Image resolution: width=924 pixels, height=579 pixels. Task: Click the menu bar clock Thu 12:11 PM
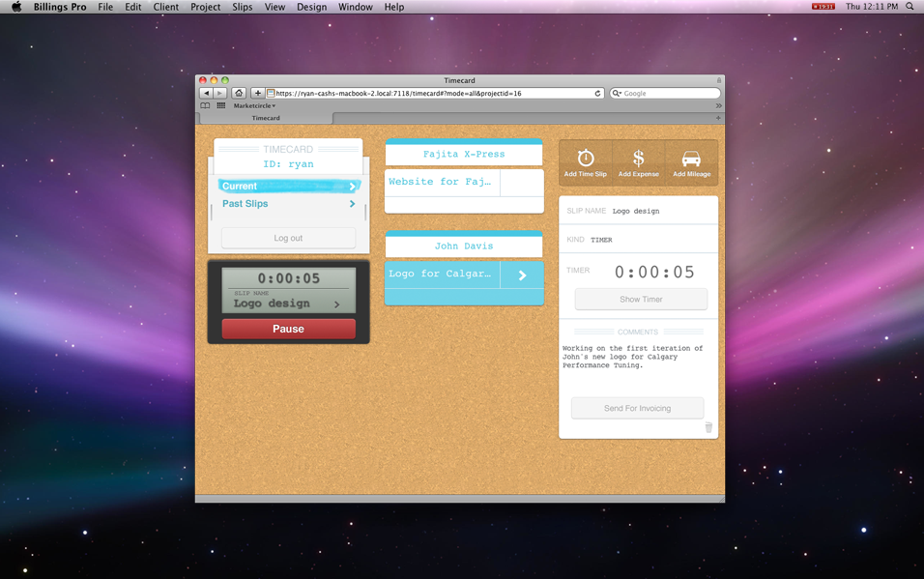click(872, 7)
